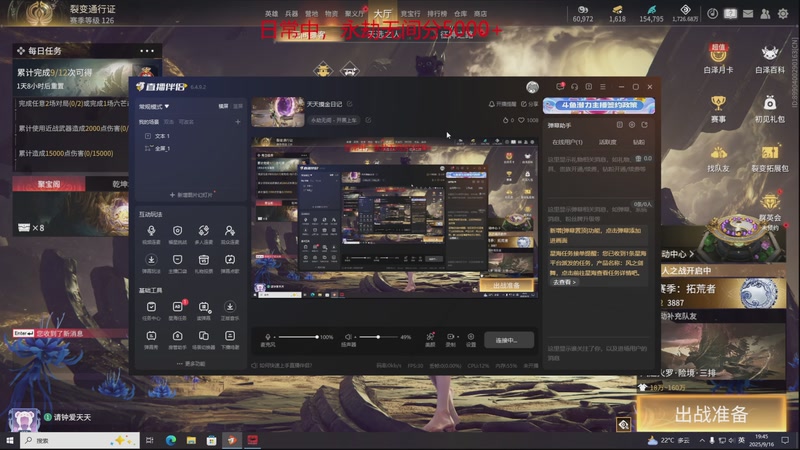Open the 主播口袋 icon
Viewport: 800px width, 450px height.
click(x=177, y=260)
